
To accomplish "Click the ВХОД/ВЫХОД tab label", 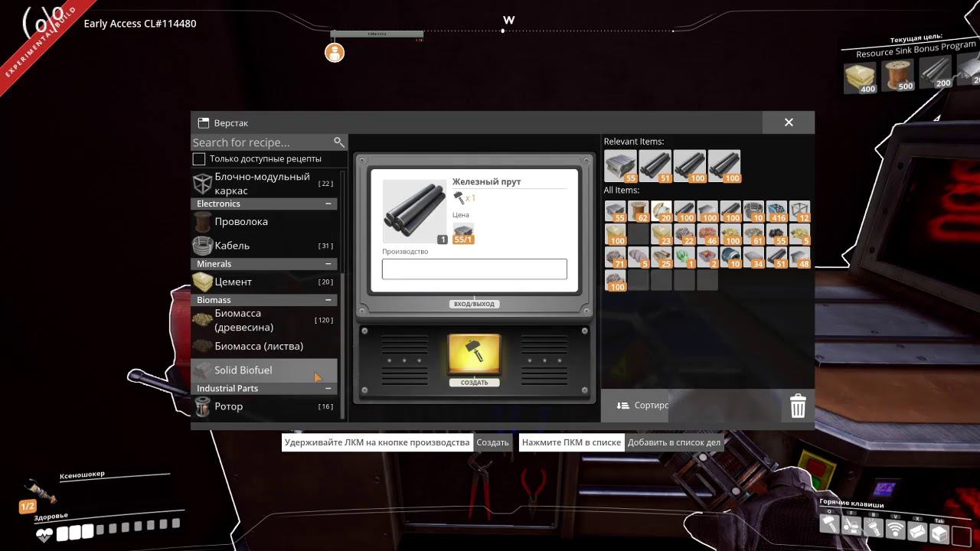I will pyautogui.click(x=475, y=304).
